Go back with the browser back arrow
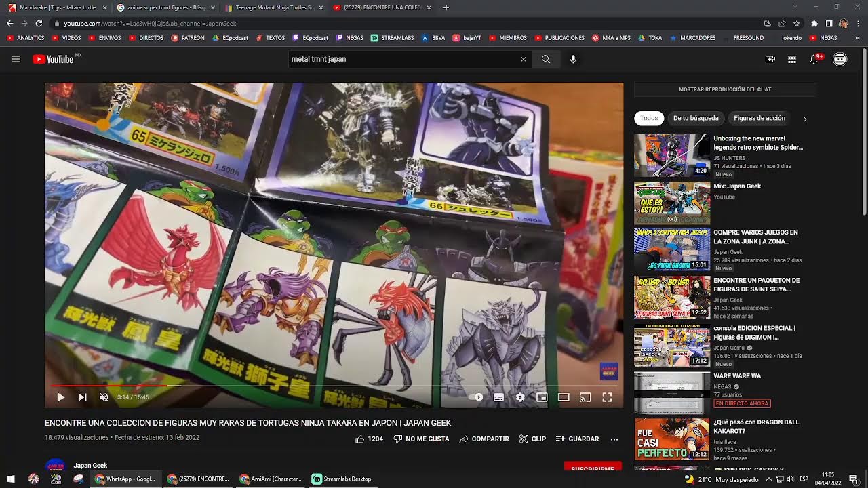 pyautogui.click(x=9, y=23)
